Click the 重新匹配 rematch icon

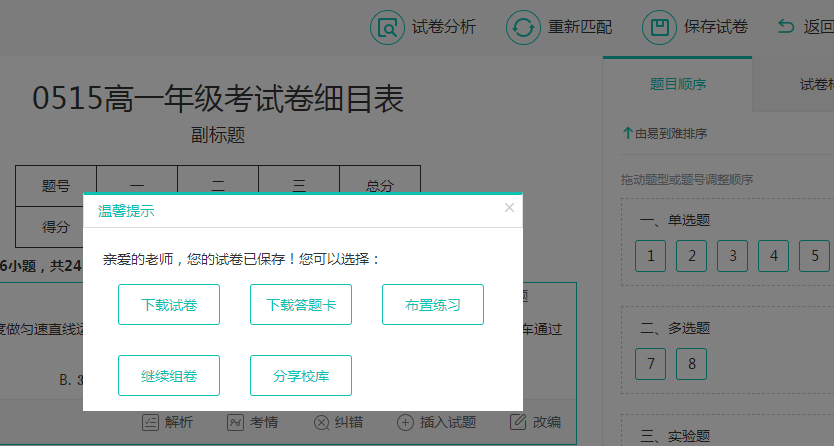[x=523, y=27]
